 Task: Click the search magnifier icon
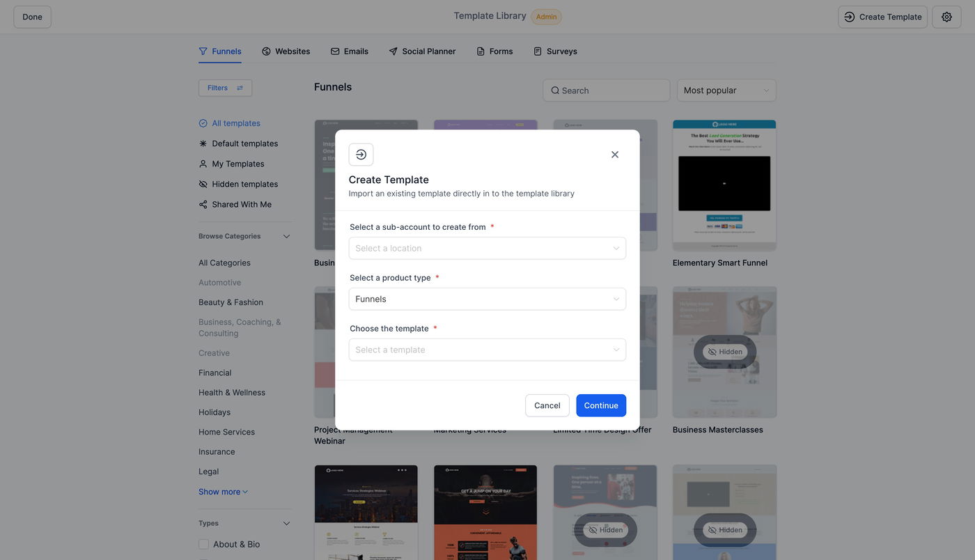(555, 91)
